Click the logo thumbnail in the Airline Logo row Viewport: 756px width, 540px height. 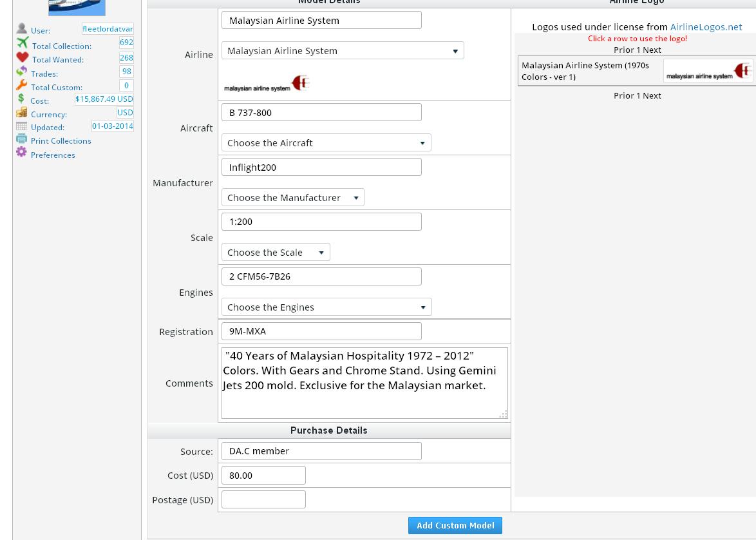[x=708, y=71]
